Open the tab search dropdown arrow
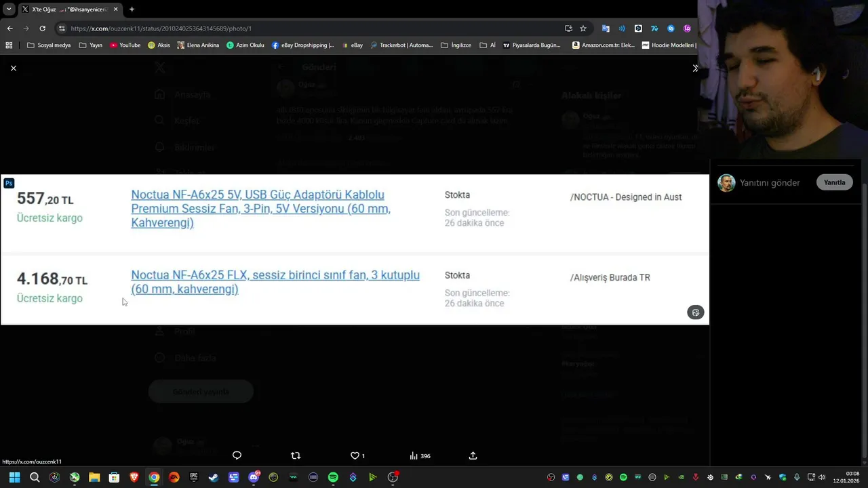The image size is (868, 488). click(9, 9)
